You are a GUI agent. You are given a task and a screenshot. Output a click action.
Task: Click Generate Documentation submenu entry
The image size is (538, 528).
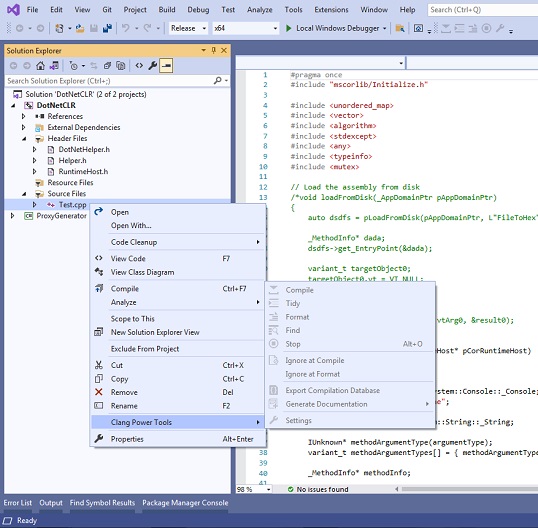(350, 404)
